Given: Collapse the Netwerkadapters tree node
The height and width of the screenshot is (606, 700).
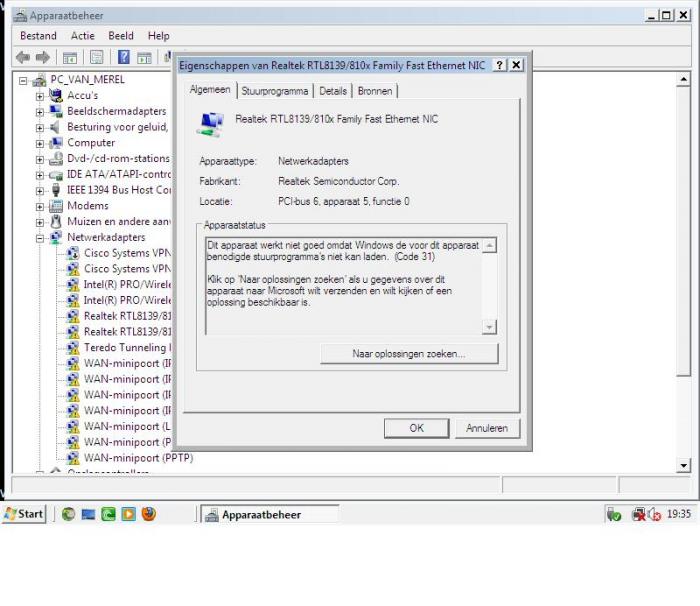Looking at the screenshot, I should (40, 238).
